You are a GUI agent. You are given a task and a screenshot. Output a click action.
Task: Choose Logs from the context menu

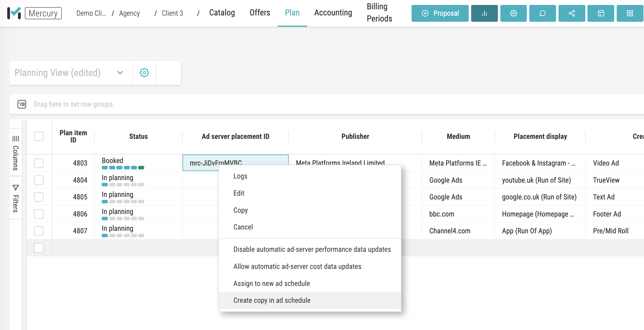(240, 176)
